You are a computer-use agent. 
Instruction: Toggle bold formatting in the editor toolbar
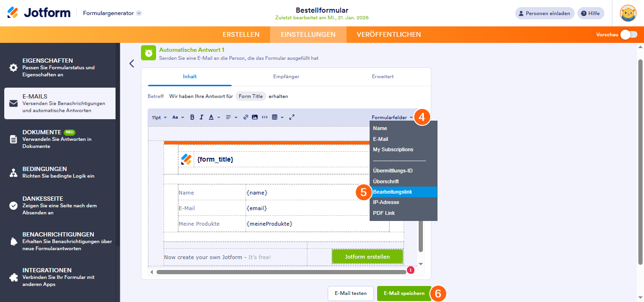[192, 117]
